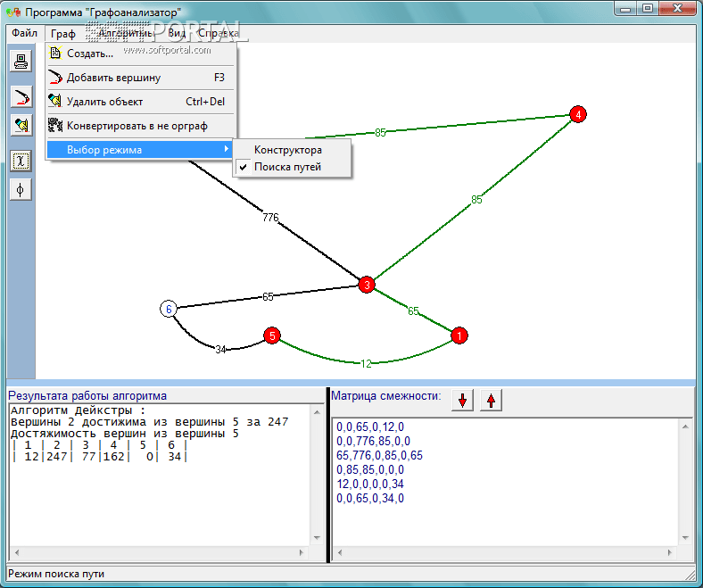The image size is (703, 588).
Task: Click right arrow of results horizontal scrollbar
Action: pos(302,552)
